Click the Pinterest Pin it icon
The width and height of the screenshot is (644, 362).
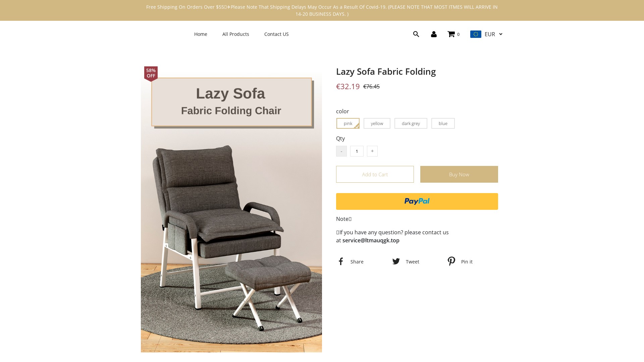(x=451, y=261)
